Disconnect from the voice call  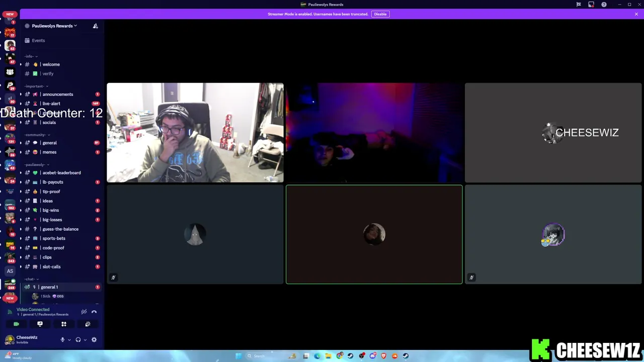coord(94,312)
